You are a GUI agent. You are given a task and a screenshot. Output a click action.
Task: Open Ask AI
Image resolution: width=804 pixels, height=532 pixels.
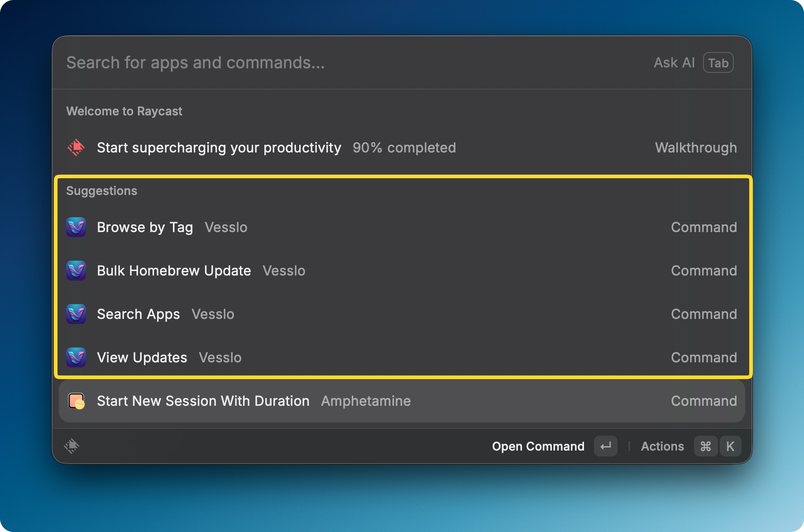674,63
